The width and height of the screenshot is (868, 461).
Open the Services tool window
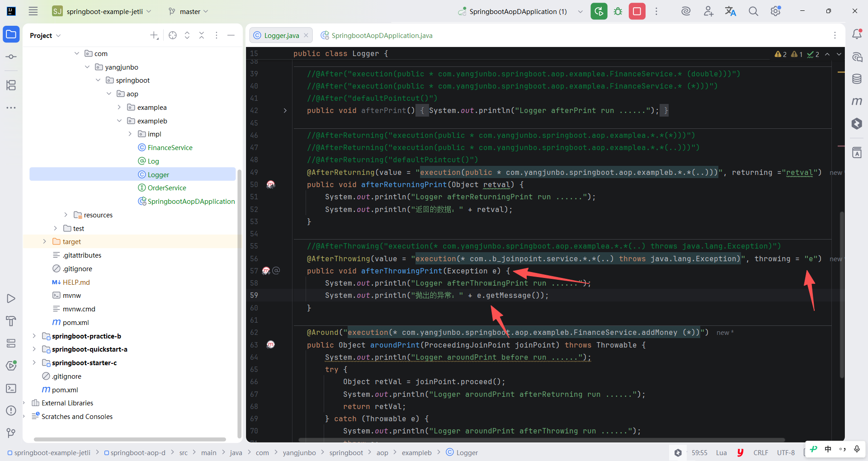click(x=11, y=343)
